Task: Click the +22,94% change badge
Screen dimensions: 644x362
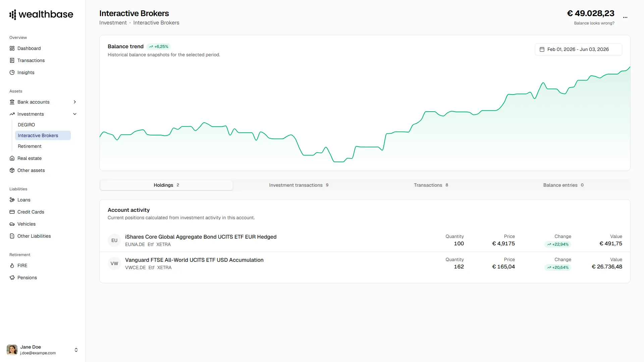Action: [x=558, y=244]
